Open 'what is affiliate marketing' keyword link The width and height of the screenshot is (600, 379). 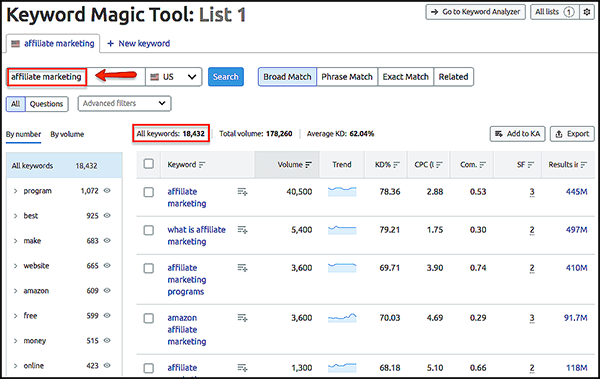tap(196, 235)
